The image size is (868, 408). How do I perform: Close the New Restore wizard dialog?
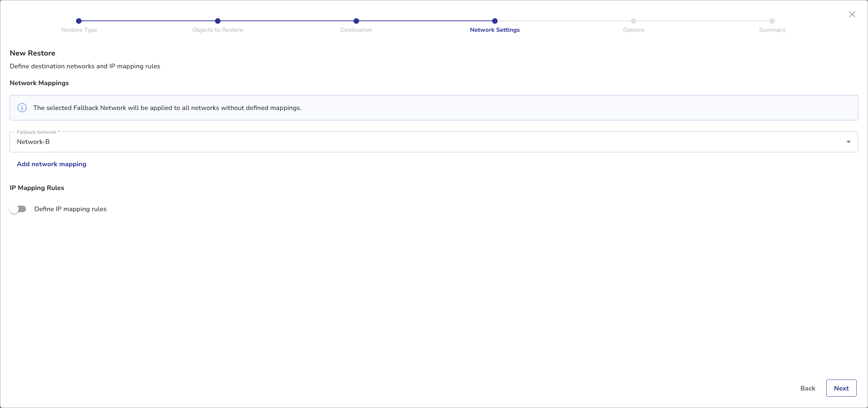tap(852, 14)
